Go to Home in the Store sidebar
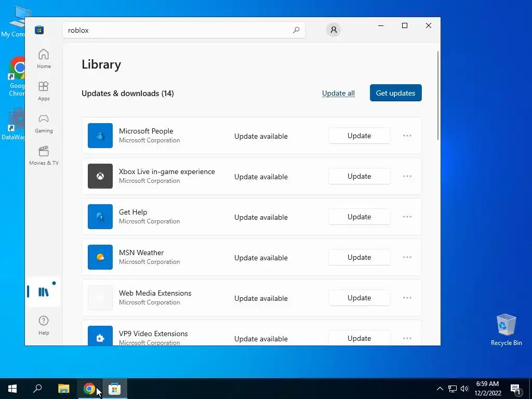This screenshot has height=399, width=532. coord(44,59)
